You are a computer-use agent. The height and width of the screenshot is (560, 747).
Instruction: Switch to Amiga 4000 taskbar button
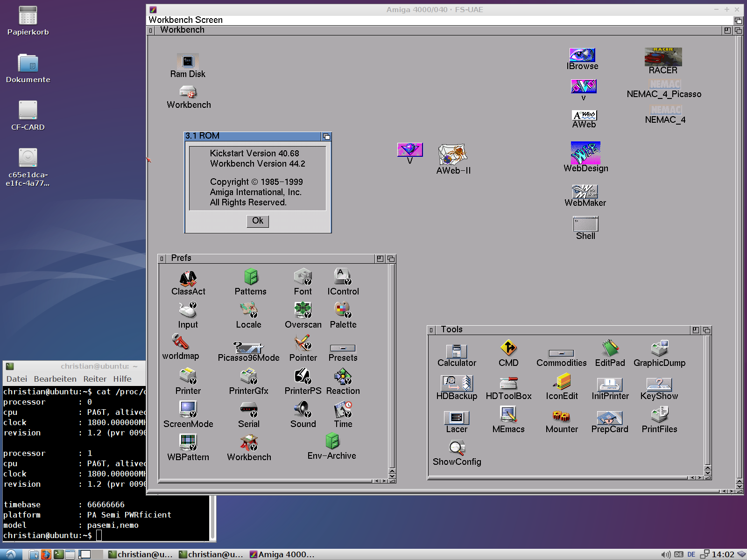(x=282, y=554)
